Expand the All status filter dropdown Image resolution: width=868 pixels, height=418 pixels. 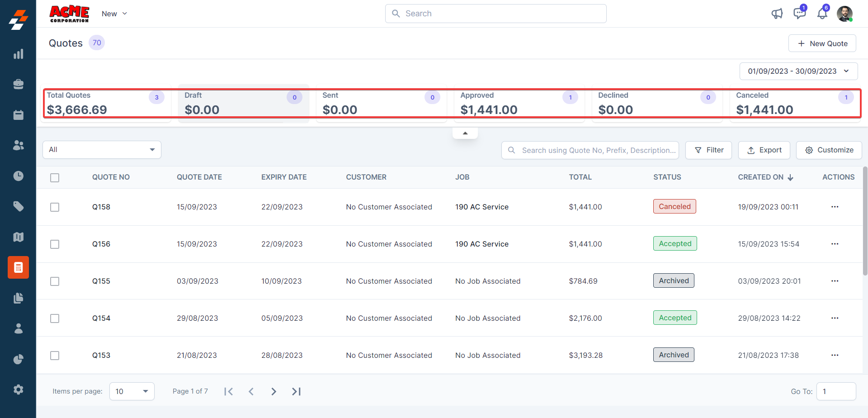point(102,150)
